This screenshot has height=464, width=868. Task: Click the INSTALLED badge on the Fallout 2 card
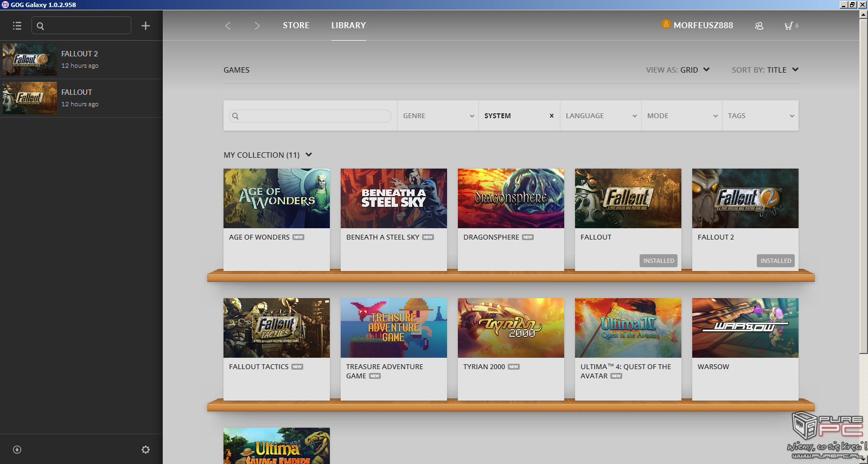click(x=776, y=261)
